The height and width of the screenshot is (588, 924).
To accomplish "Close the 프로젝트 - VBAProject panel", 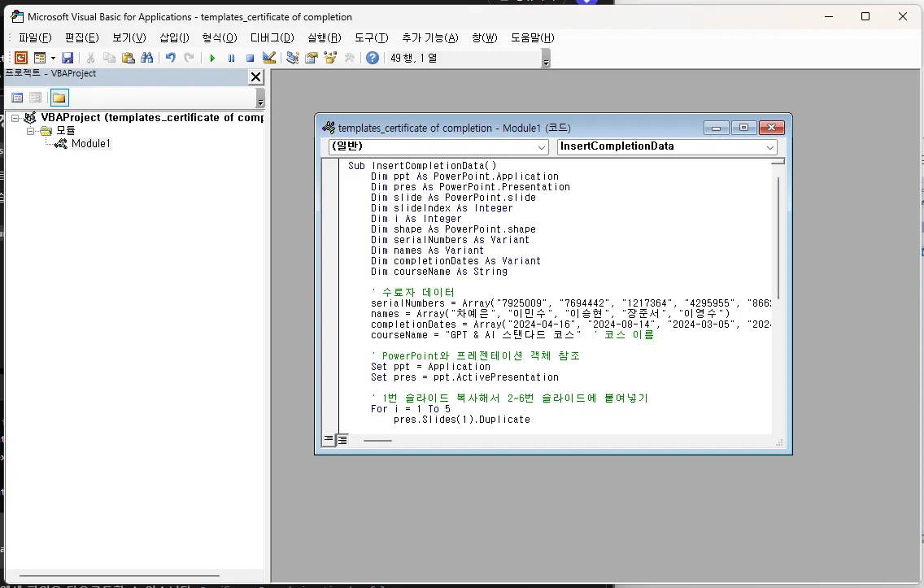I will point(255,77).
